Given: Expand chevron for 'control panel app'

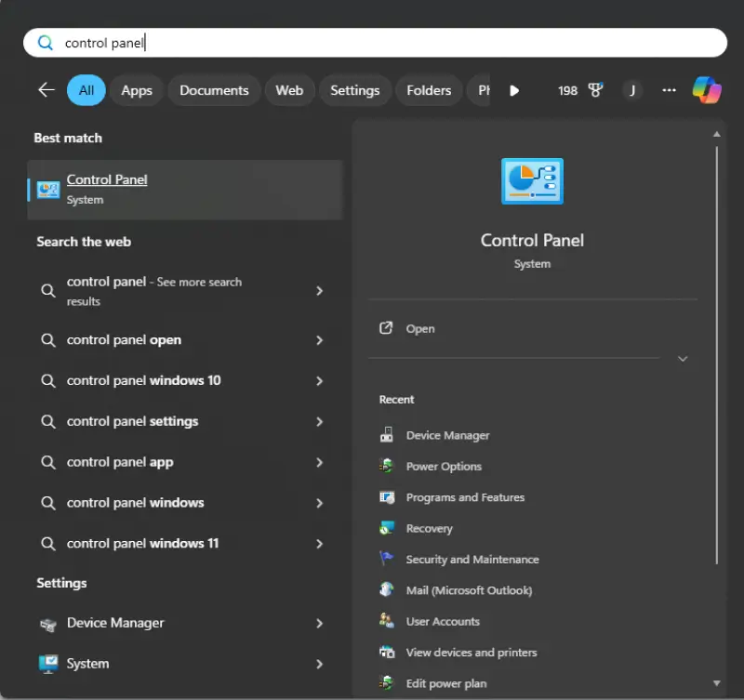Looking at the screenshot, I should pos(319,462).
